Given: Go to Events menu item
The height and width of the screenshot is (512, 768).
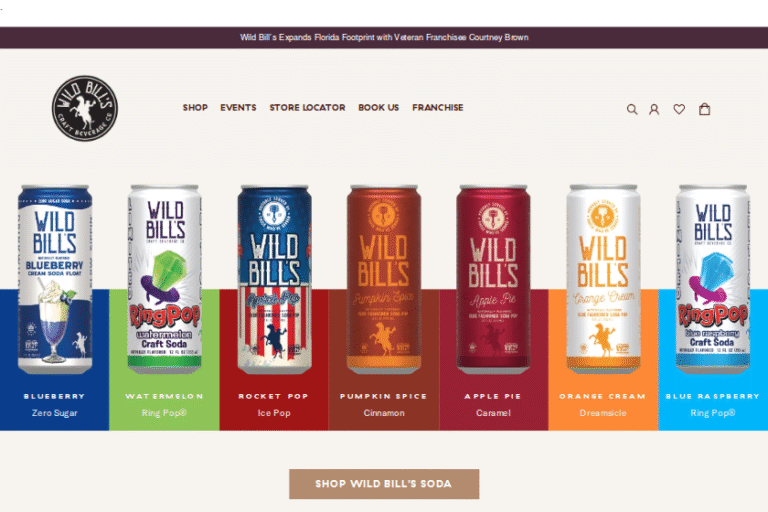Looking at the screenshot, I should [x=238, y=107].
